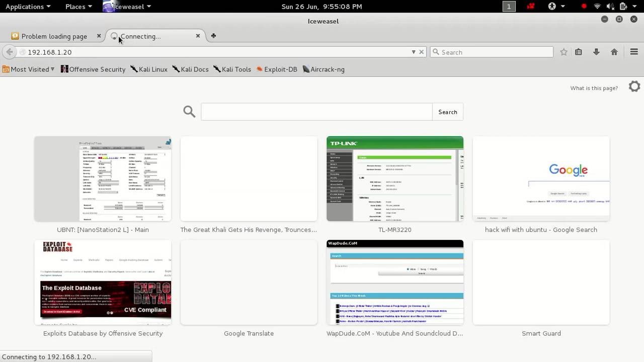Open the Kali Linux bookmark
644x362 pixels.
[x=149, y=69]
